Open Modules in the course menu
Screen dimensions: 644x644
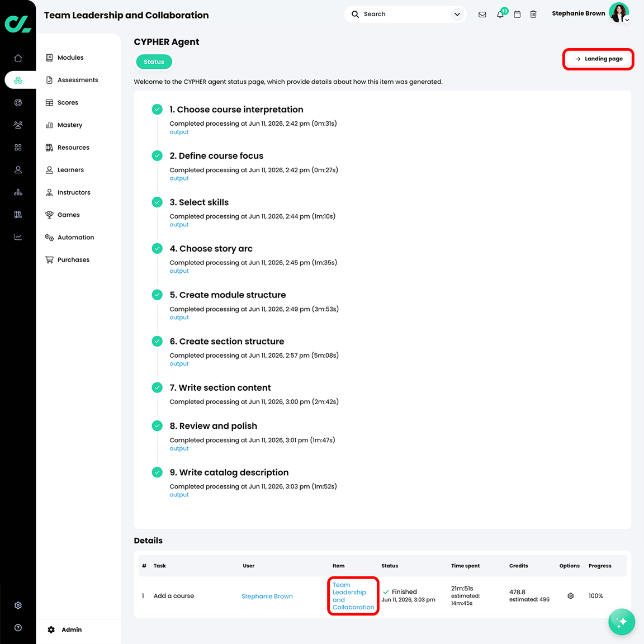(70, 58)
